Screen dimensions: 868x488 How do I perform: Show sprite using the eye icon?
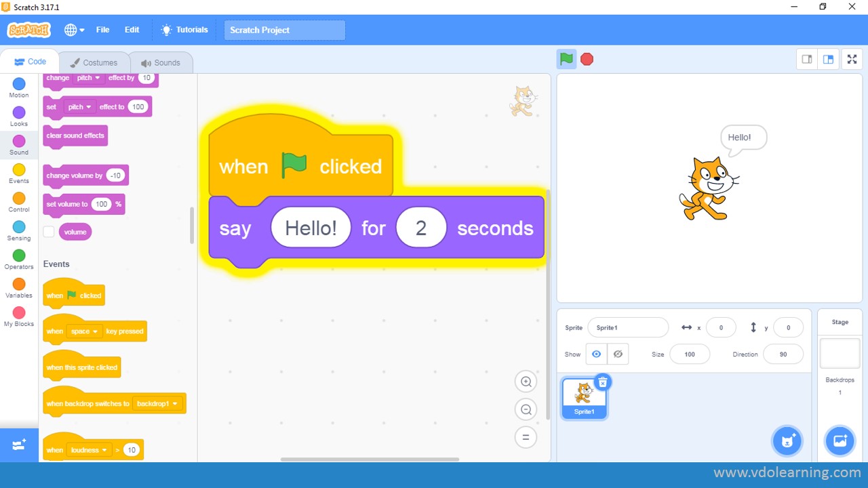596,354
